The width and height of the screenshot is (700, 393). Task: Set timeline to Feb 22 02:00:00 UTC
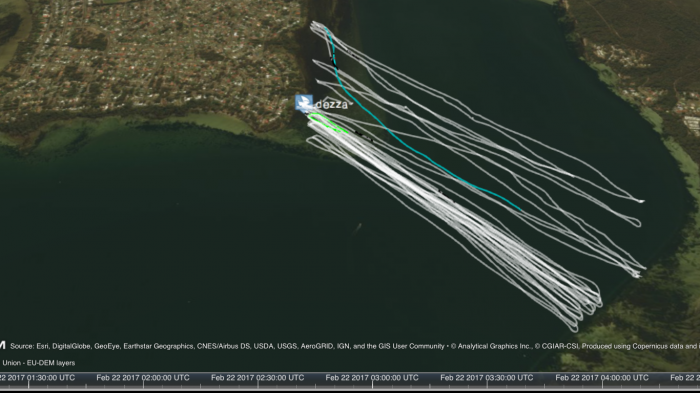(143, 378)
